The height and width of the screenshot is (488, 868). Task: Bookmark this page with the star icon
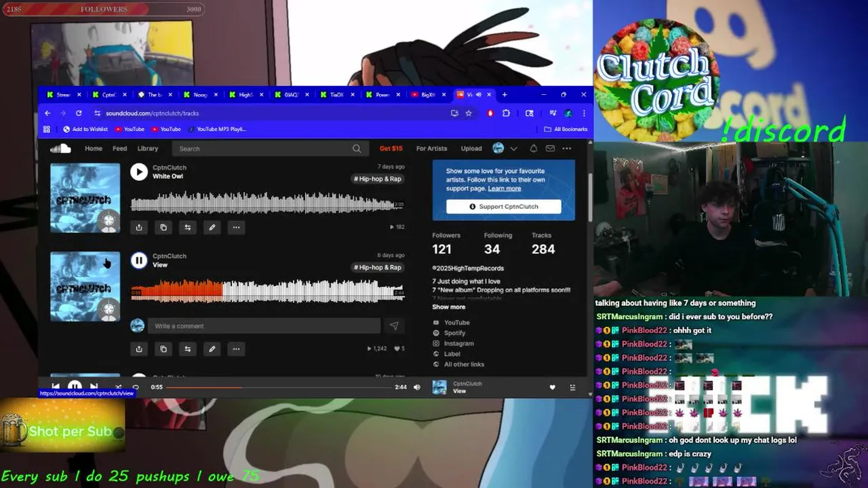(469, 113)
